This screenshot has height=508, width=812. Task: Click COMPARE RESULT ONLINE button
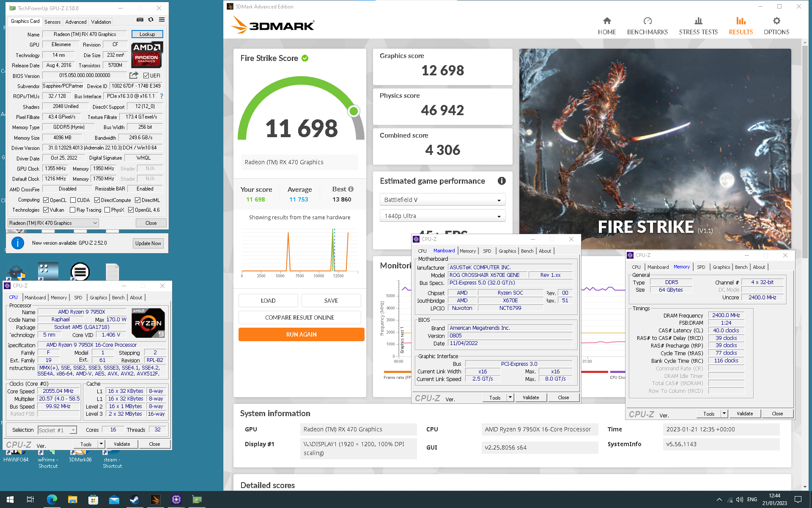pyautogui.click(x=299, y=317)
